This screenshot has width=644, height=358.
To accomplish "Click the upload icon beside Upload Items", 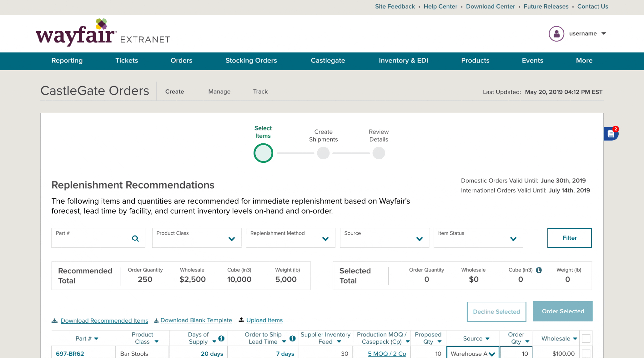I will pos(241,320).
